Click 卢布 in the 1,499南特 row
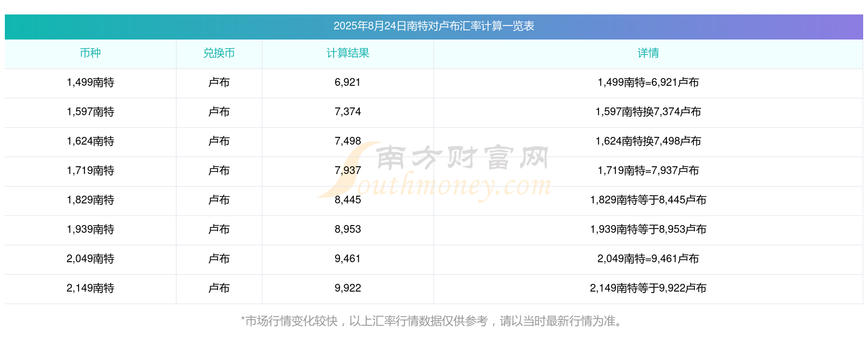Image resolution: width=868 pixels, height=347 pixels. click(219, 82)
